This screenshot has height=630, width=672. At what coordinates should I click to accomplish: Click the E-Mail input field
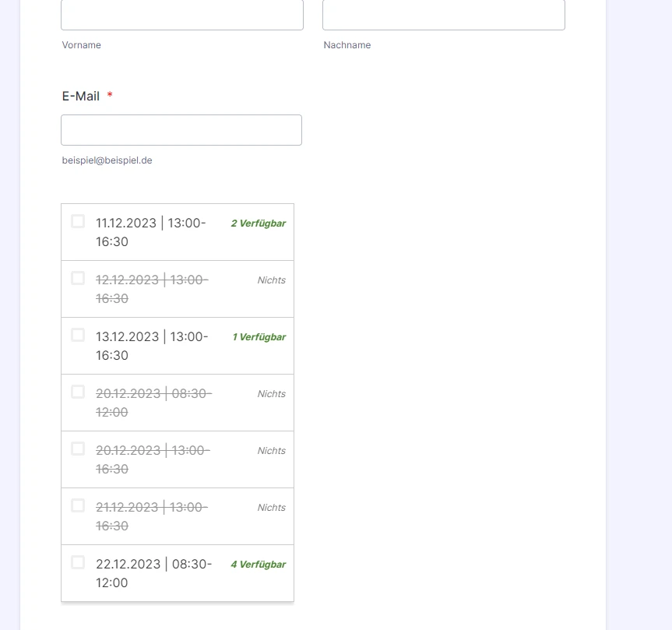pos(181,129)
